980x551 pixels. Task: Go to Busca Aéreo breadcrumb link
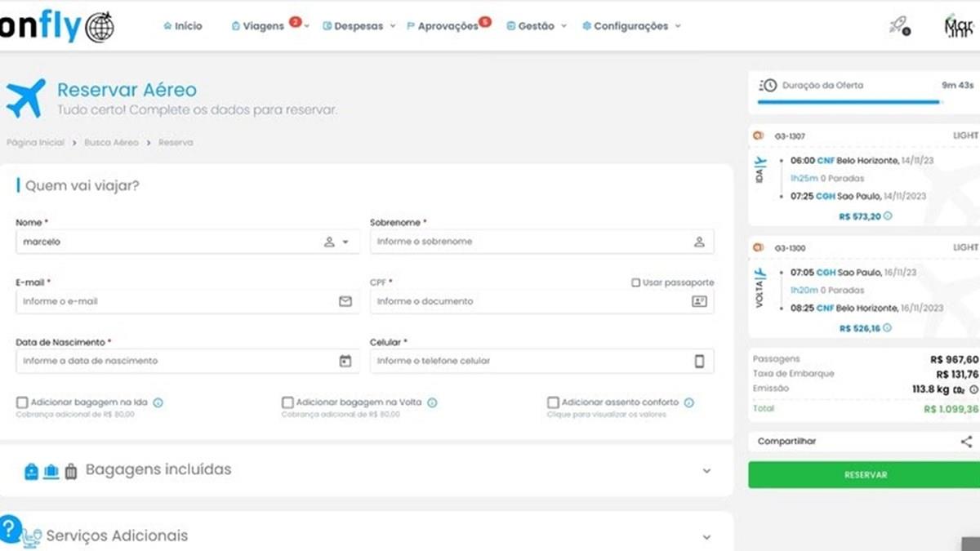tap(111, 143)
